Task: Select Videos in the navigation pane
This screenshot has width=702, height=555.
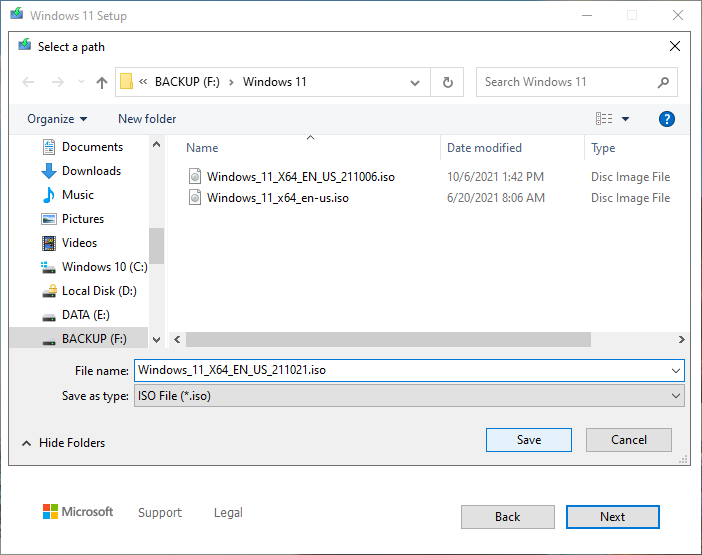Action: pyautogui.click(x=79, y=243)
